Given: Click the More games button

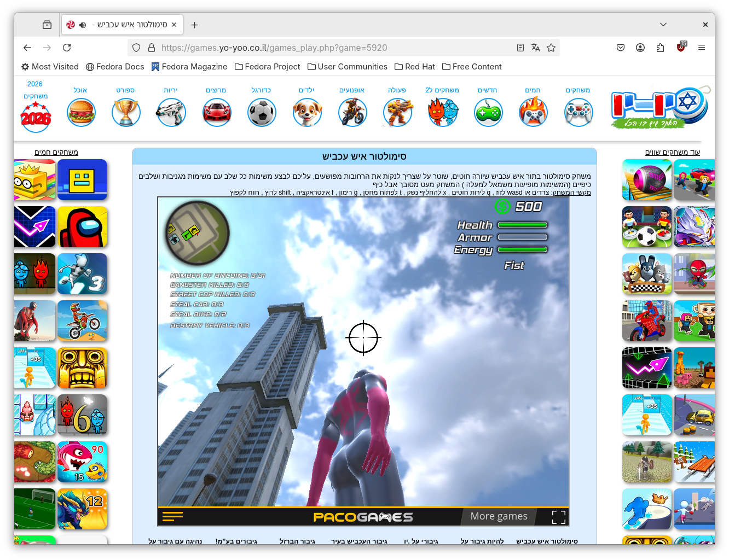Looking at the screenshot, I should pos(499,516).
